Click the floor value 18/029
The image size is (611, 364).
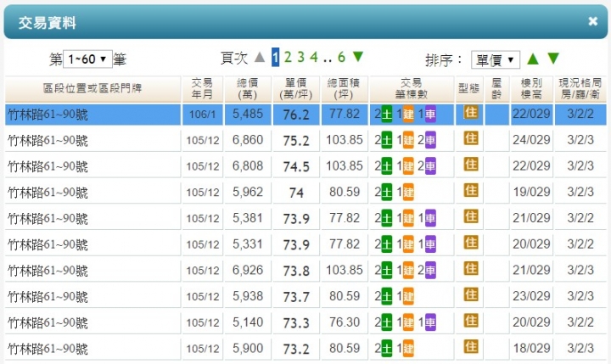point(531,348)
